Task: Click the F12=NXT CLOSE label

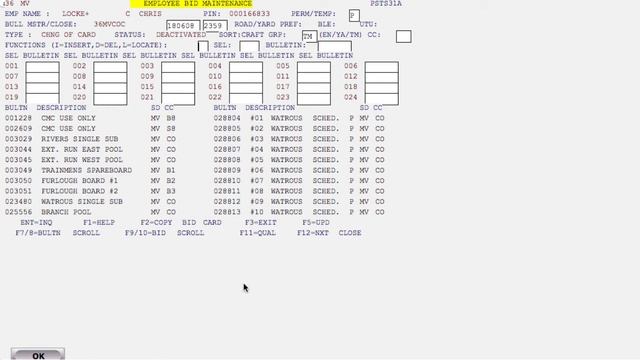Action: 329,233
